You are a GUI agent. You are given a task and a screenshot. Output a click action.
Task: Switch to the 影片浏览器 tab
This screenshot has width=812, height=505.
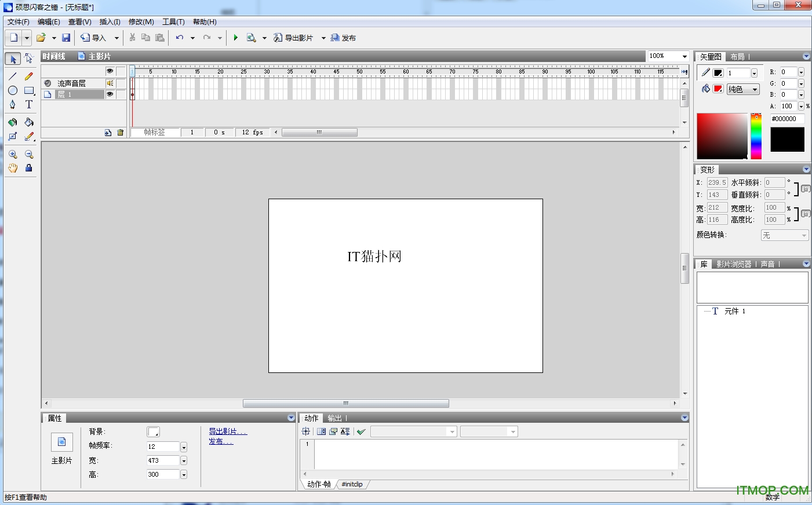point(733,264)
